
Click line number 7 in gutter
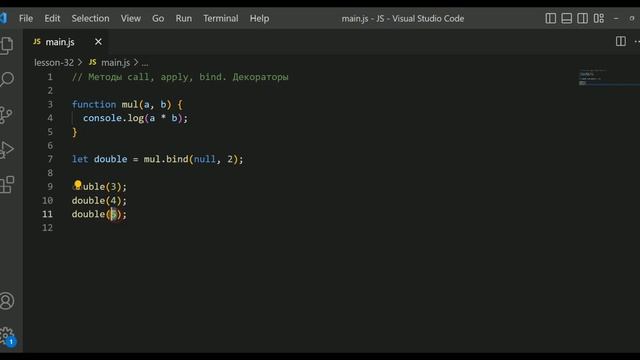pyautogui.click(x=50, y=159)
